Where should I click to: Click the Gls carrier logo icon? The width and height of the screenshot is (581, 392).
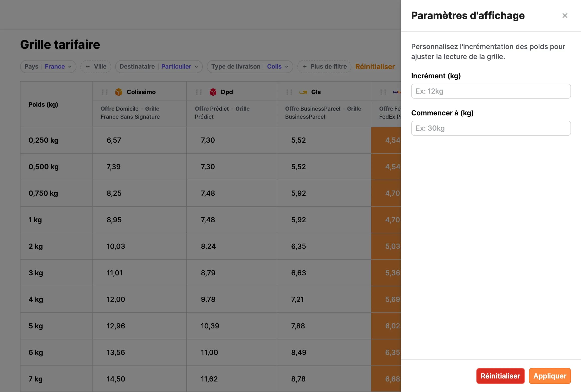coord(303,92)
